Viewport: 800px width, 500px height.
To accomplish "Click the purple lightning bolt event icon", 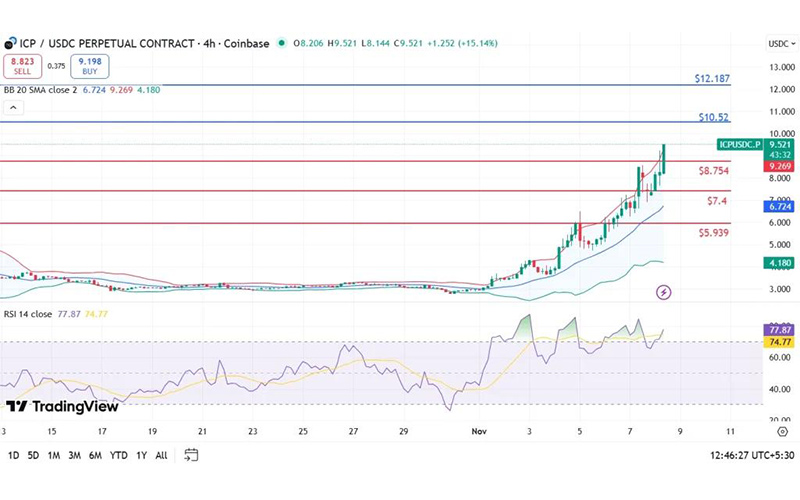I will tap(664, 292).
